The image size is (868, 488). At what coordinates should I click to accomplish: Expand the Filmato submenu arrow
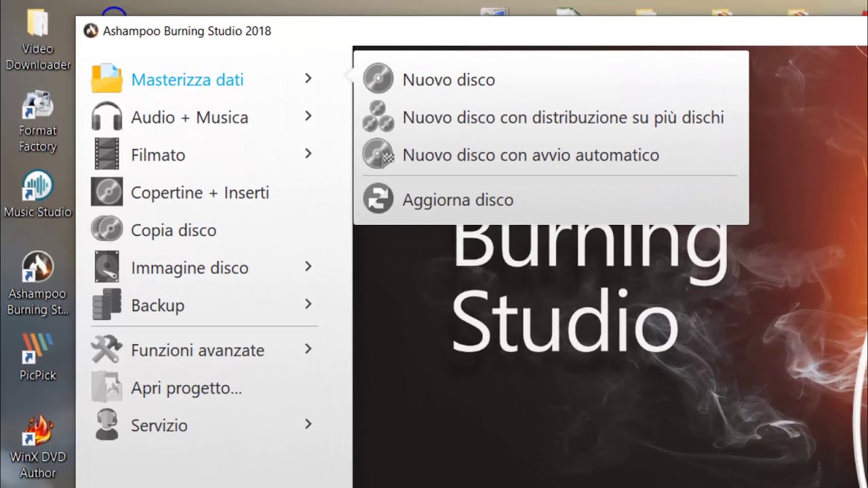(308, 154)
